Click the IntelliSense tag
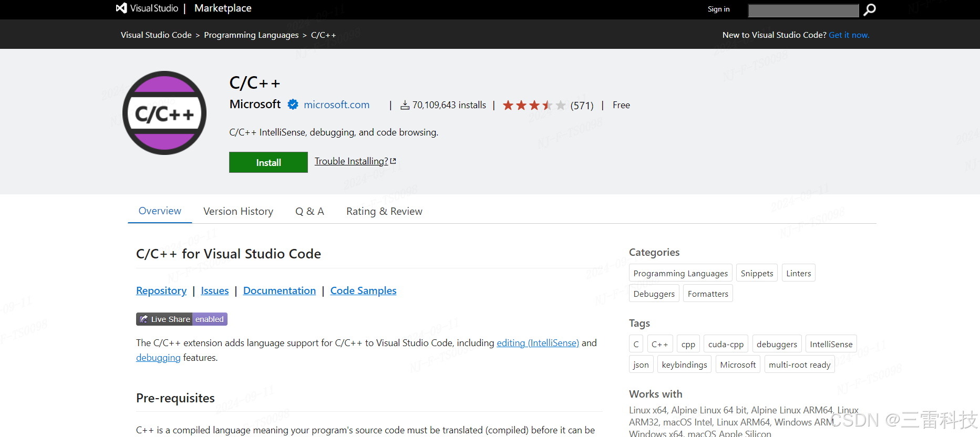Screen dimensions: 980x437 point(831,344)
